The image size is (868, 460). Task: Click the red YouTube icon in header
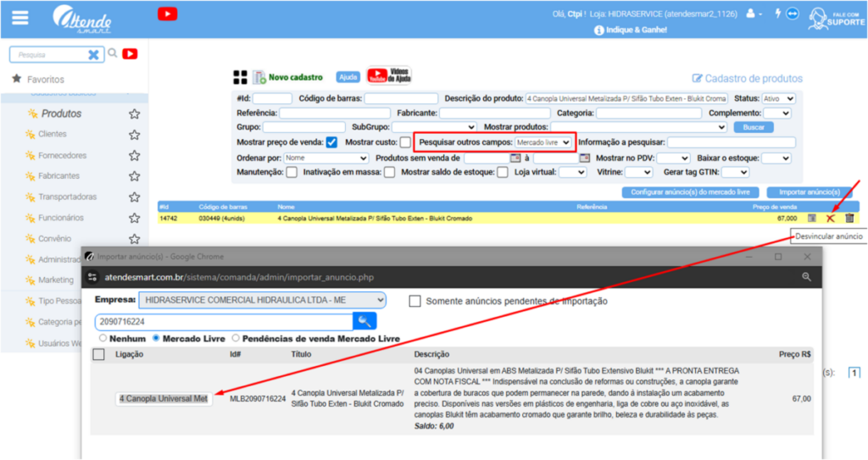pyautogui.click(x=167, y=14)
